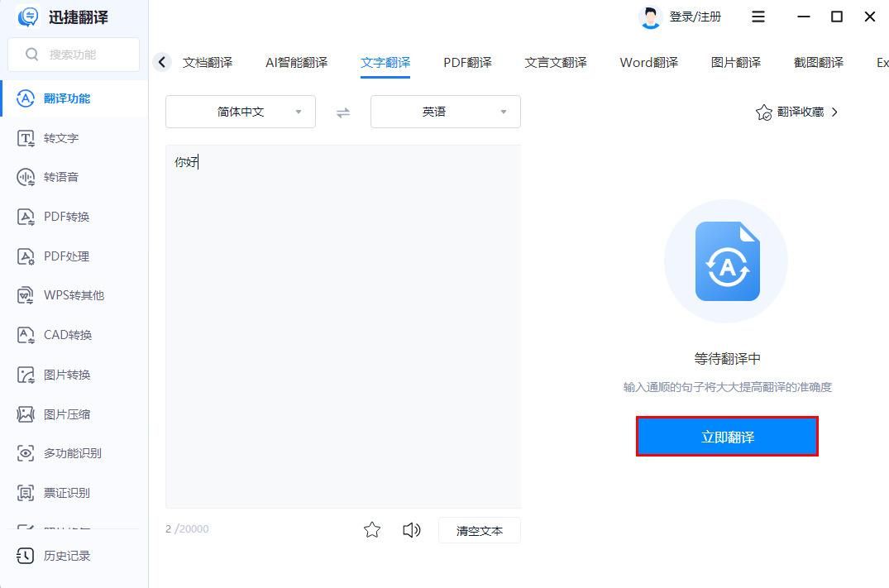Click the 迅捷翻译 app logo icon
Screen dimensions: 889x588
(x=28, y=17)
